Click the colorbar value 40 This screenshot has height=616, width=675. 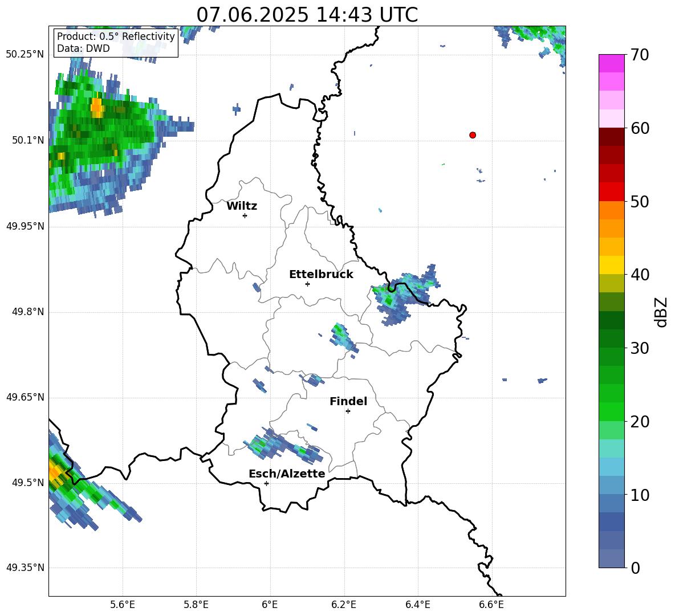[x=640, y=275]
